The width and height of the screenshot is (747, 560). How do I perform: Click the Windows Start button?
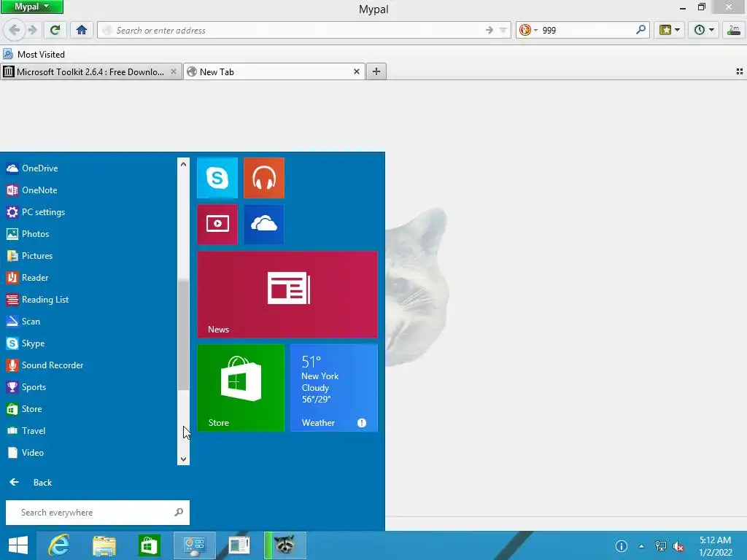(x=18, y=545)
